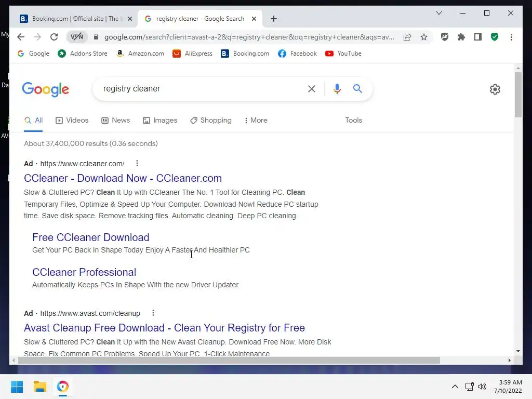
Task: Open the Extensions puzzle icon
Action: click(x=461, y=37)
